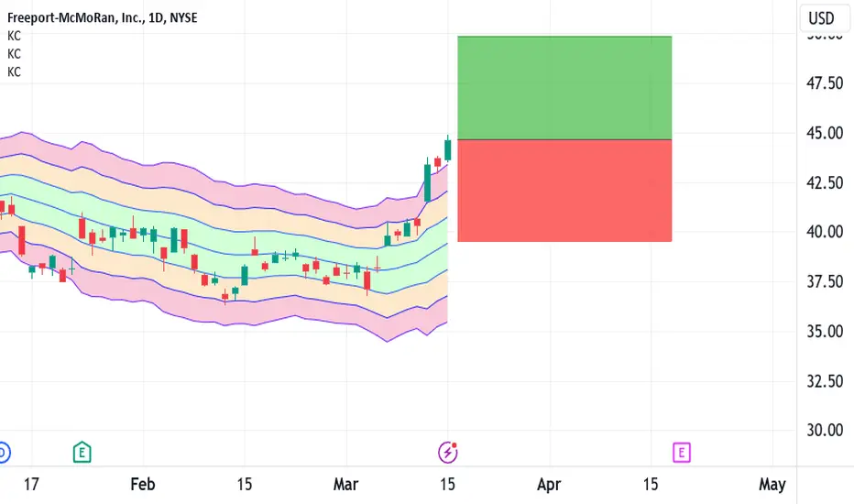Image resolution: width=854 pixels, height=504 pixels.
Task: Click the blue dividend D icon
Action: 3,453
